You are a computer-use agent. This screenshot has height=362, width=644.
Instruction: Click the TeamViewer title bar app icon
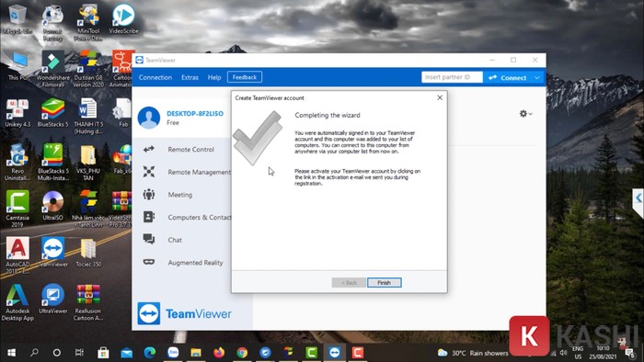(x=139, y=61)
